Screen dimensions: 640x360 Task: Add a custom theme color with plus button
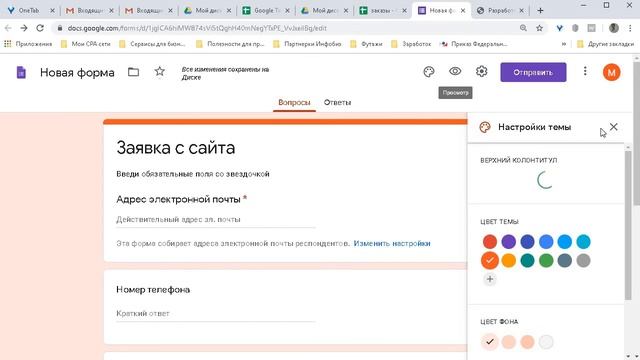[x=490, y=279]
